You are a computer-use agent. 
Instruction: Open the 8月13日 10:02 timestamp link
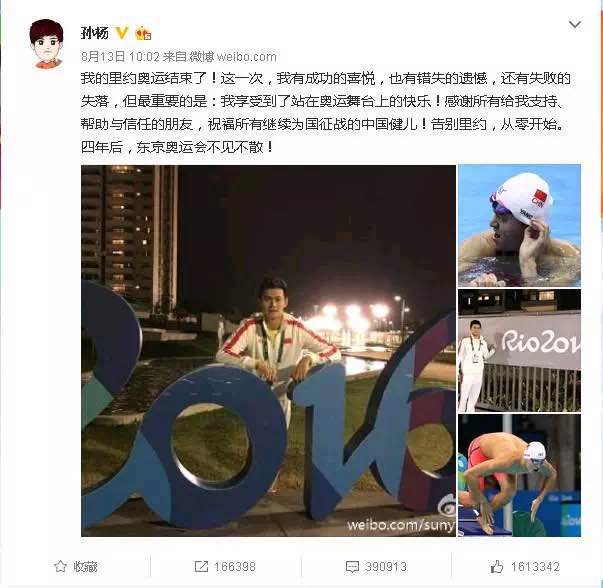click(120, 57)
